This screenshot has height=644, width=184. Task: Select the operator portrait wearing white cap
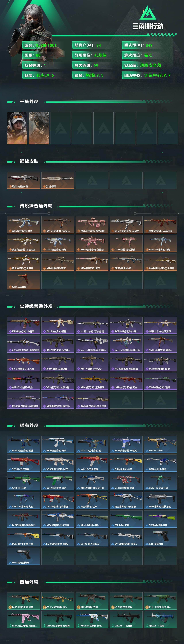tap(17, 128)
